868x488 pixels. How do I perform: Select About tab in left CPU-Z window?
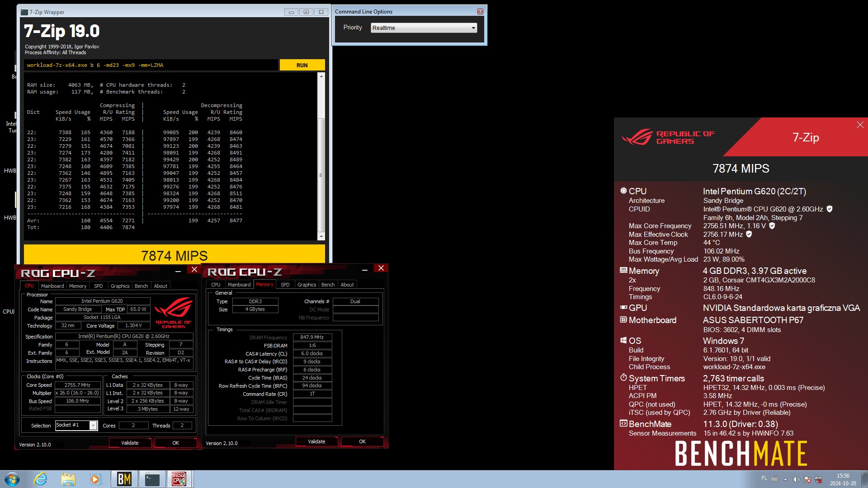point(160,286)
